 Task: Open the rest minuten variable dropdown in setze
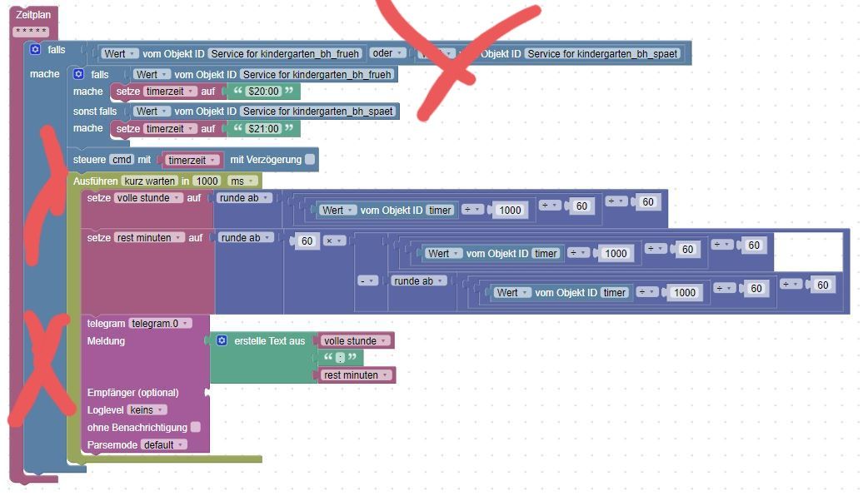click(149, 237)
